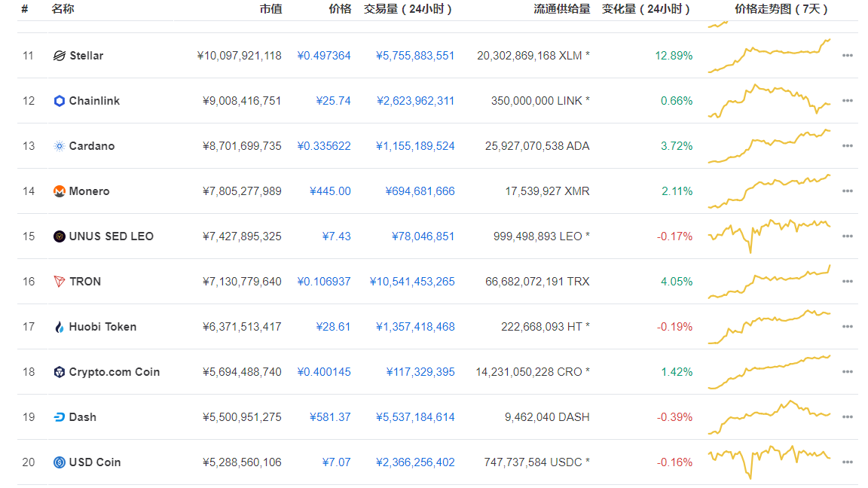
Task: Open Stellar 7-day price trend chart
Action: pos(769,56)
